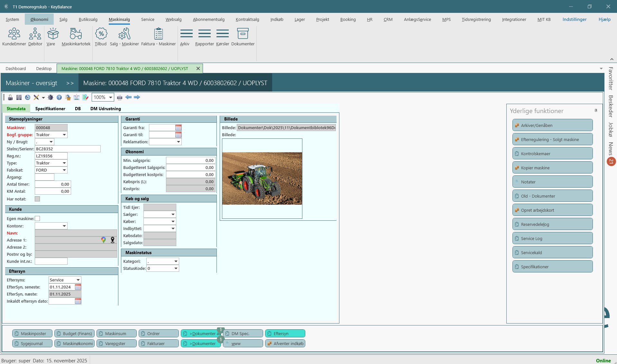Click the Kopier maskine button
617x364 pixels.
(552, 168)
